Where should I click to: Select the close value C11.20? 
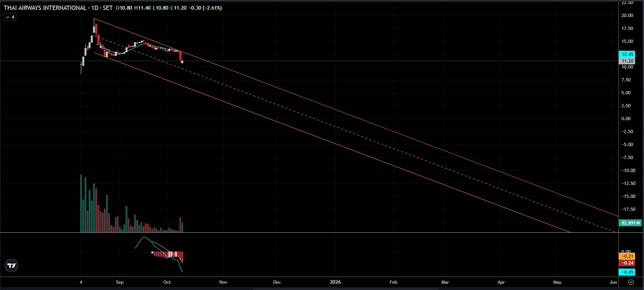(x=178, y=8)
